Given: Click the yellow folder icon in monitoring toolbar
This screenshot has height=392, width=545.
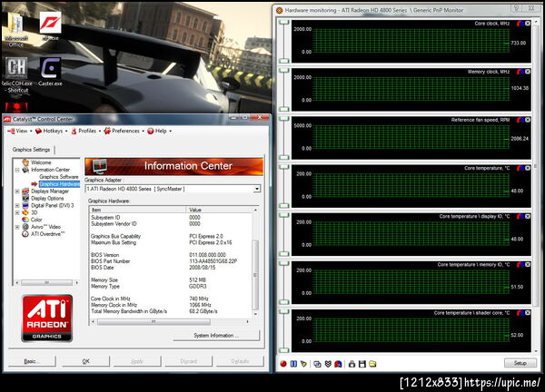Looking at the screenshot, I should [372, 364].
